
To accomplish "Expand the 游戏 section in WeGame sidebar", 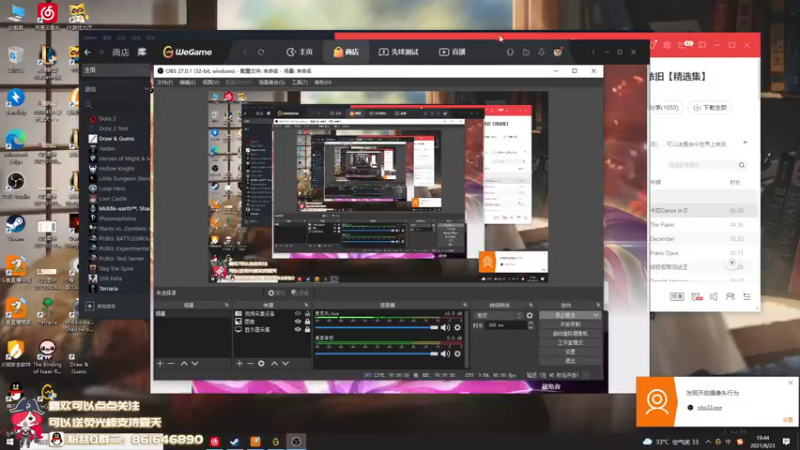I will [x=146, y=89].
